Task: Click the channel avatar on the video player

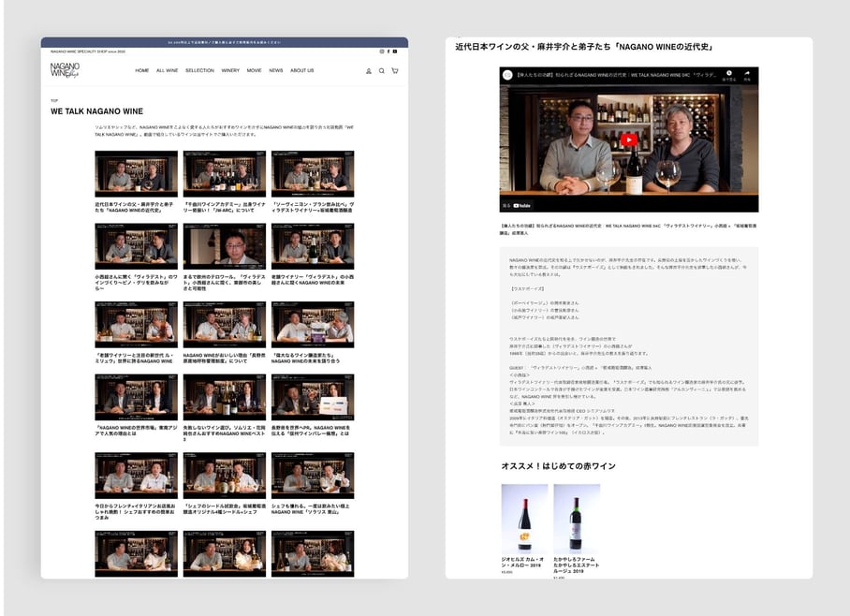Action: click(507, 75)
